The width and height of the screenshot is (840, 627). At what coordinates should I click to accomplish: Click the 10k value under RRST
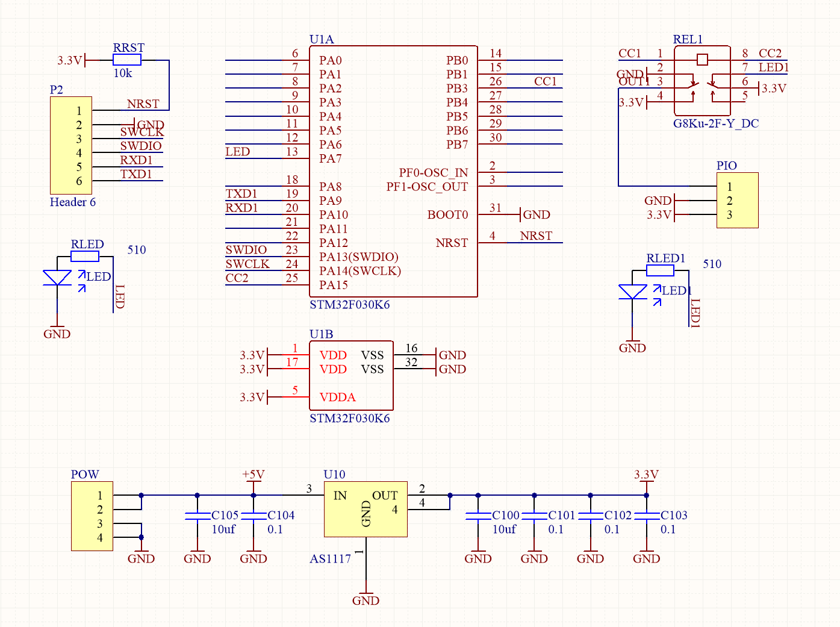pyautogui.click(x=123, y=73)
